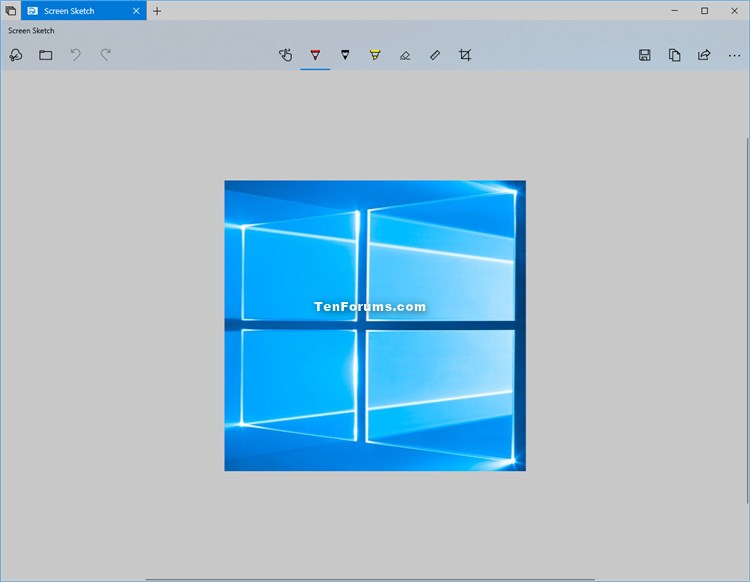Screen dimensions: 750x582
Task: Select the eraser tool
Action: point(405,55)
